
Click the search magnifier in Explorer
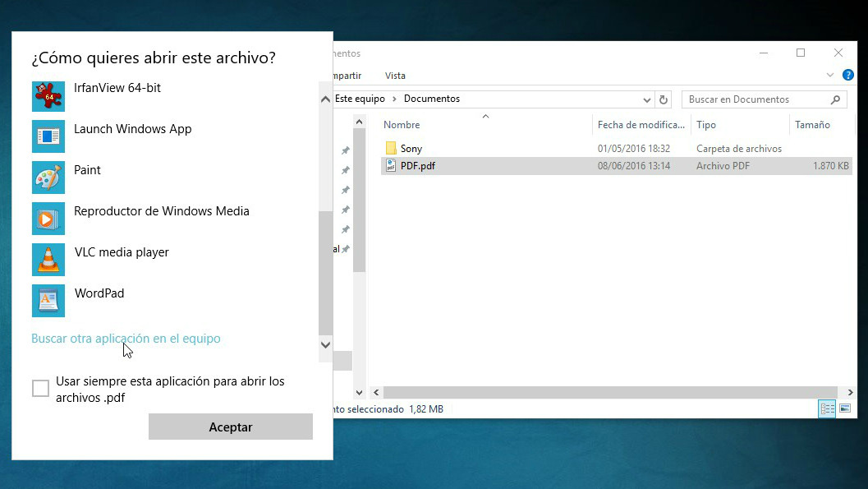pos(835,99)
